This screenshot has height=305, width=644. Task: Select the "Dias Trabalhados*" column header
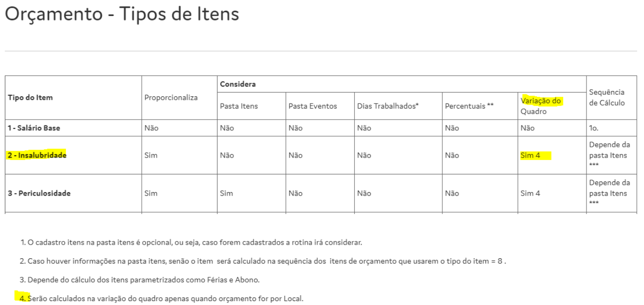coord(388,106)
